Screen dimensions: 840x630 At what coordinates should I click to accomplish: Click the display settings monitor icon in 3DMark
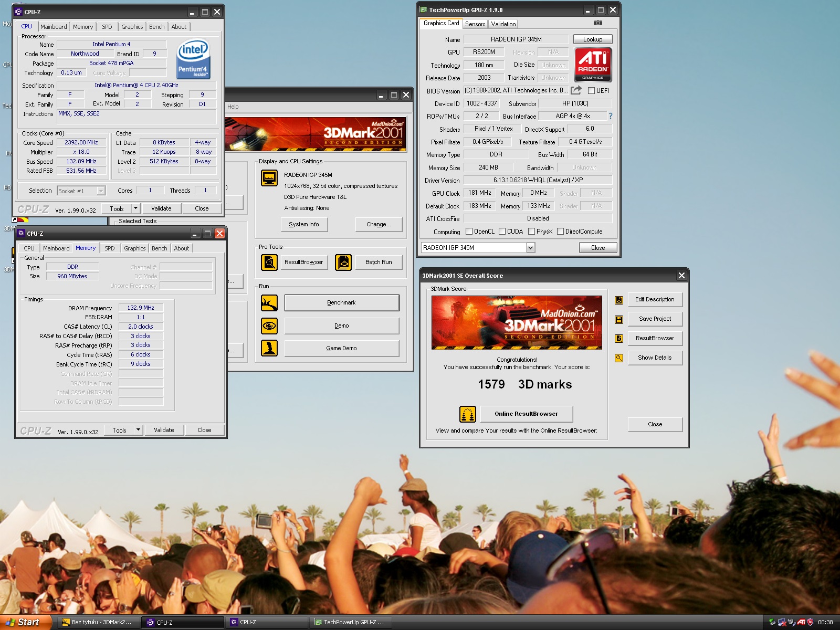(x=269, y=178)
